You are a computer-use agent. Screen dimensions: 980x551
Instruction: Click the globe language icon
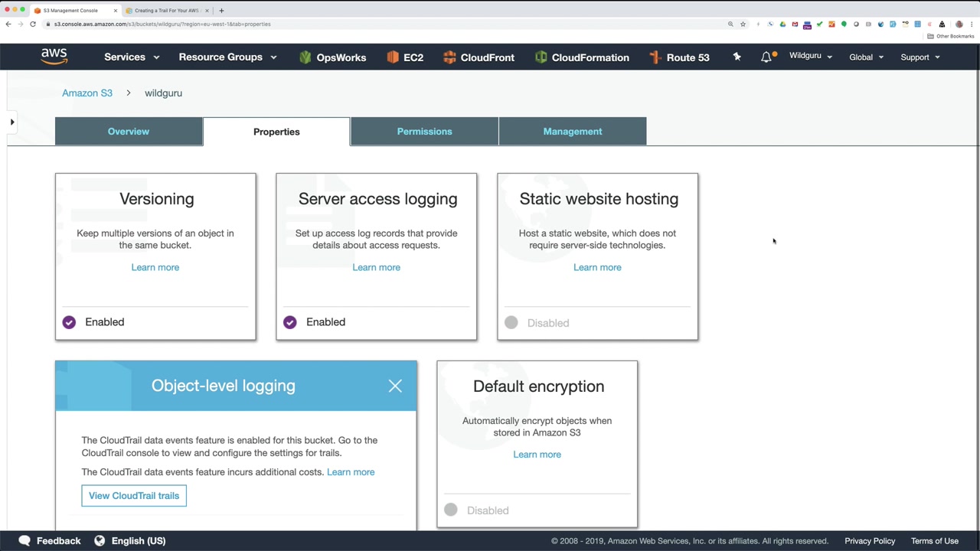(x=100, y=541)
